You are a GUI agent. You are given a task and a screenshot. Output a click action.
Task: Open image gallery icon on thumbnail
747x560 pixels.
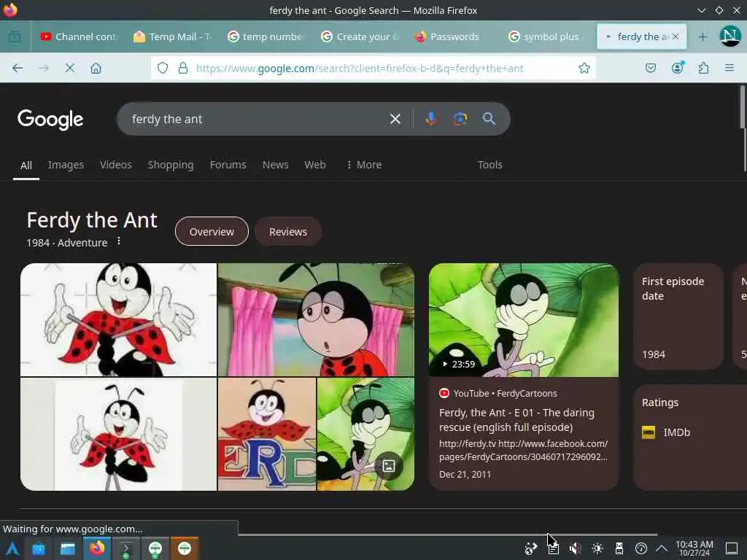tap(389, 466)
